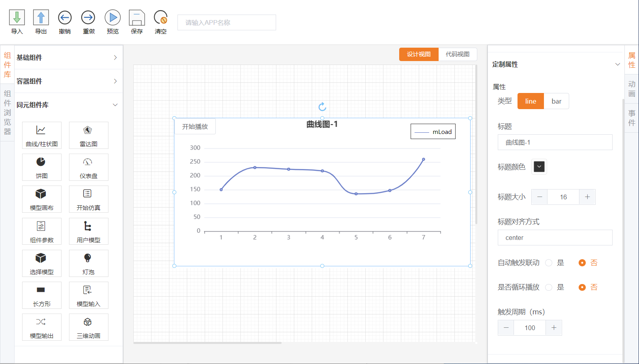Click the 开始播放 button on chart
The height and width of the screenshot is (364, 639).
(x=195, y=126)
